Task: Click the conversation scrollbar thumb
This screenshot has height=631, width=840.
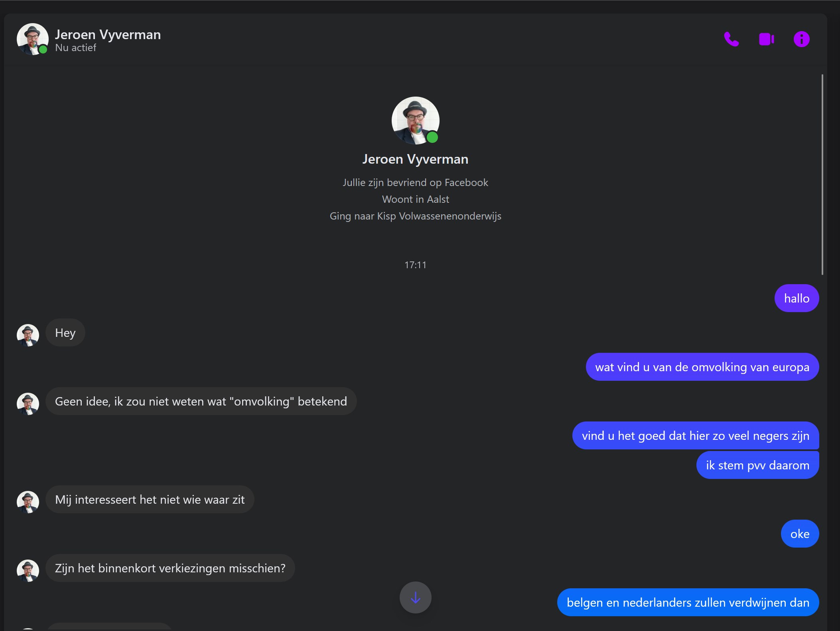Action: (822, 174)
